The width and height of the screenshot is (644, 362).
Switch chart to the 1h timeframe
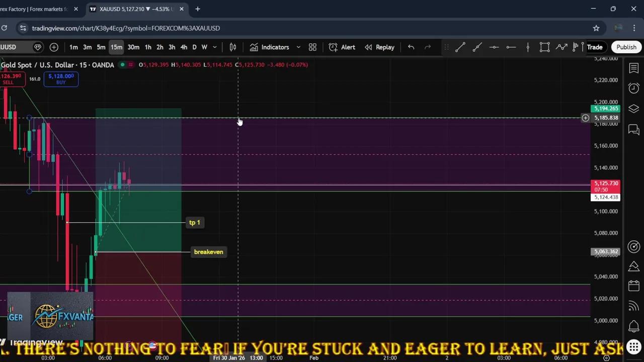[148, 47]
